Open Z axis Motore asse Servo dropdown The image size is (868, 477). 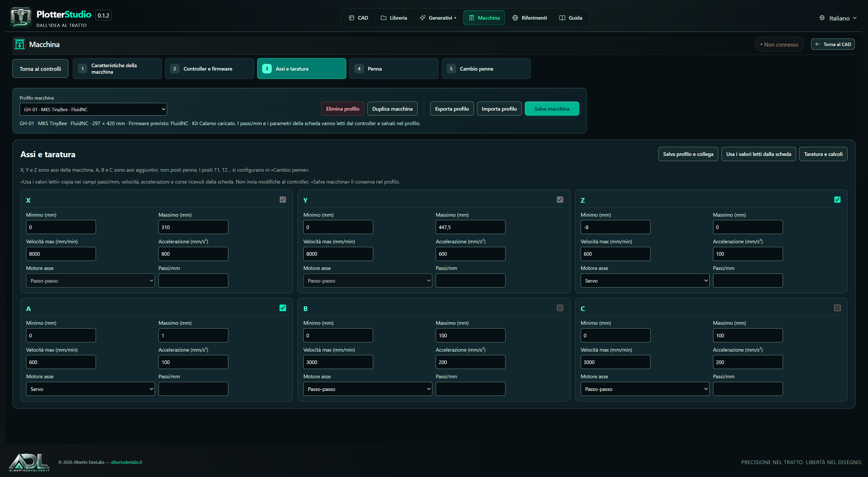645,281
